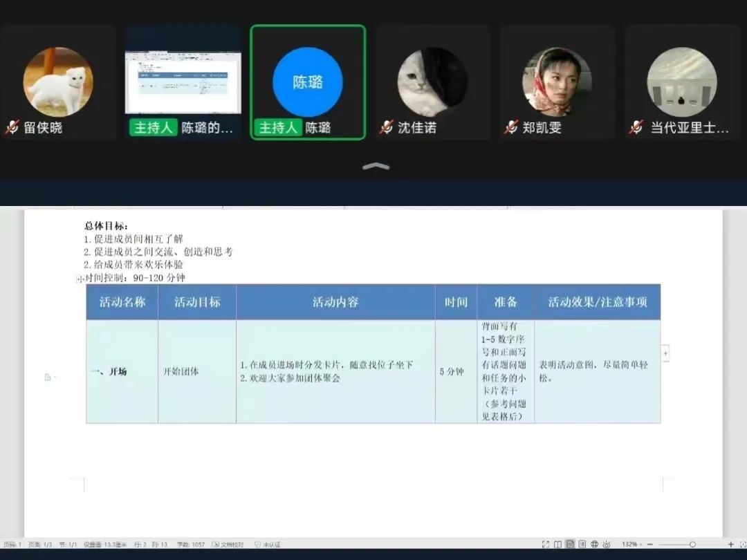Click the zoom slider handle

click(692, 545)
